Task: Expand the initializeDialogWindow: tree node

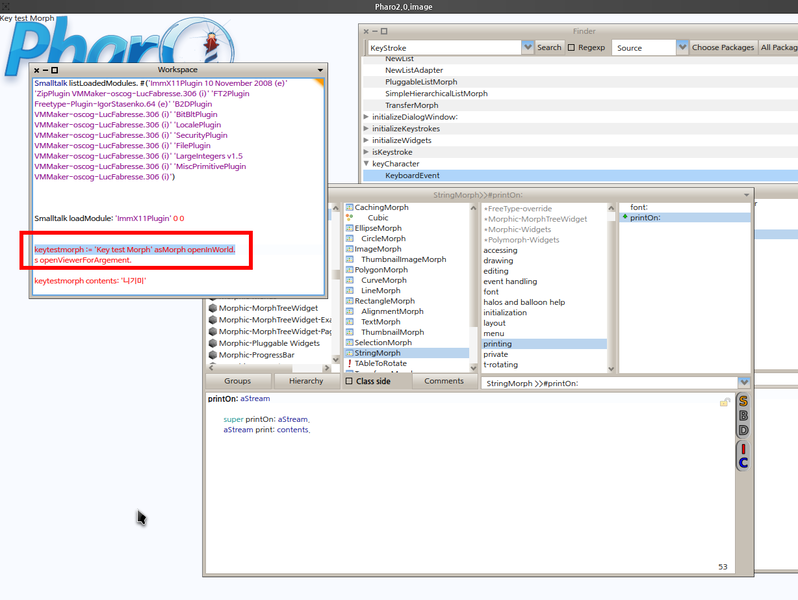Action: pos(366,117)
